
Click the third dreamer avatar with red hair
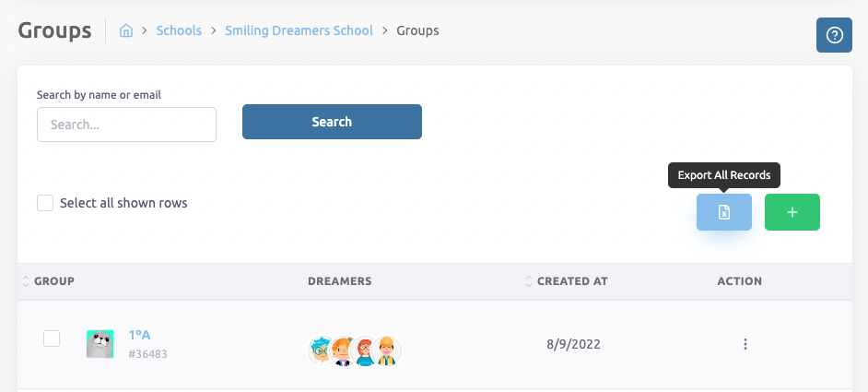(x=365, y=350)
